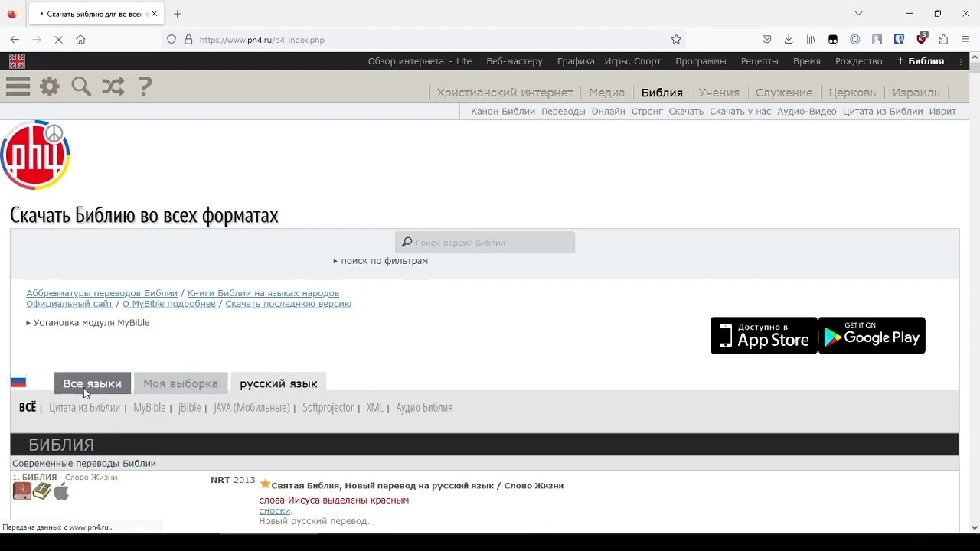
Task: Click the yellow MyBible book icon
Action: pyautogui.click(x=42, y=491)
